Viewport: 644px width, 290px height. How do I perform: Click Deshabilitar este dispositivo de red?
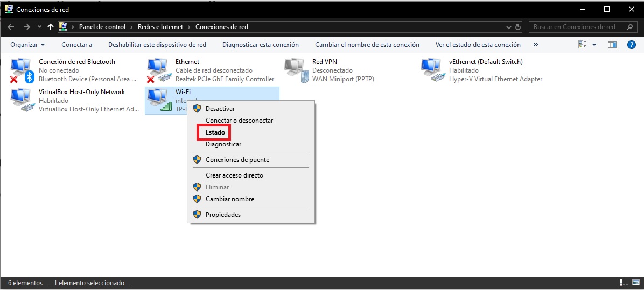click(157, 45)
